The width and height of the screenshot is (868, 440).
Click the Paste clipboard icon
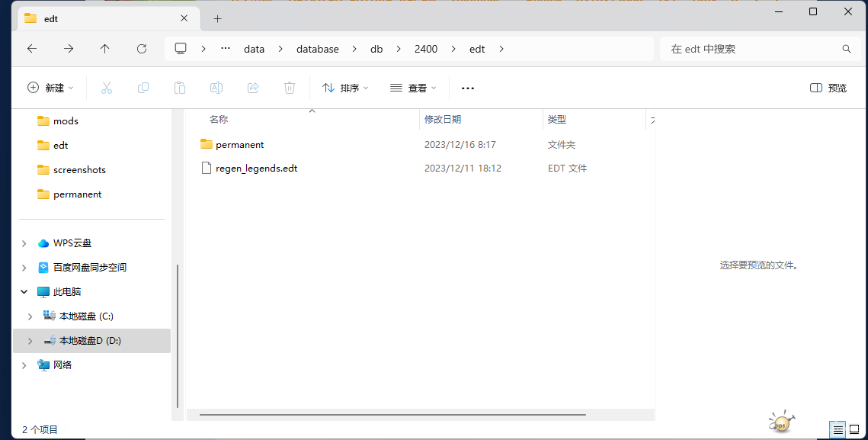(x=180, y=88)
